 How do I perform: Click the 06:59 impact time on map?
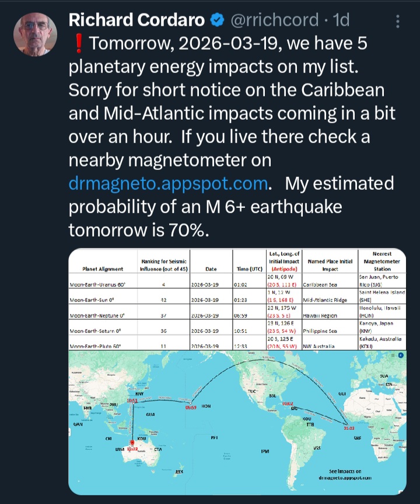tap(191, 407)
